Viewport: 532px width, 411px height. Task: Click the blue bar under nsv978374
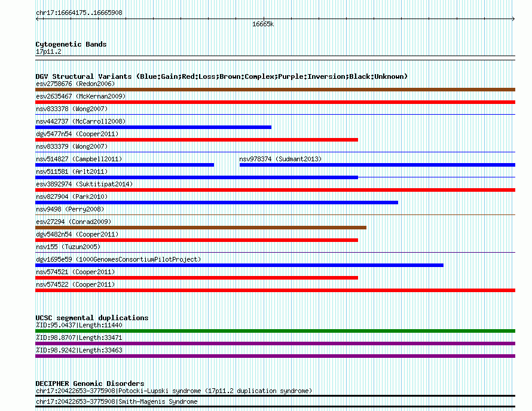[377, 165]
